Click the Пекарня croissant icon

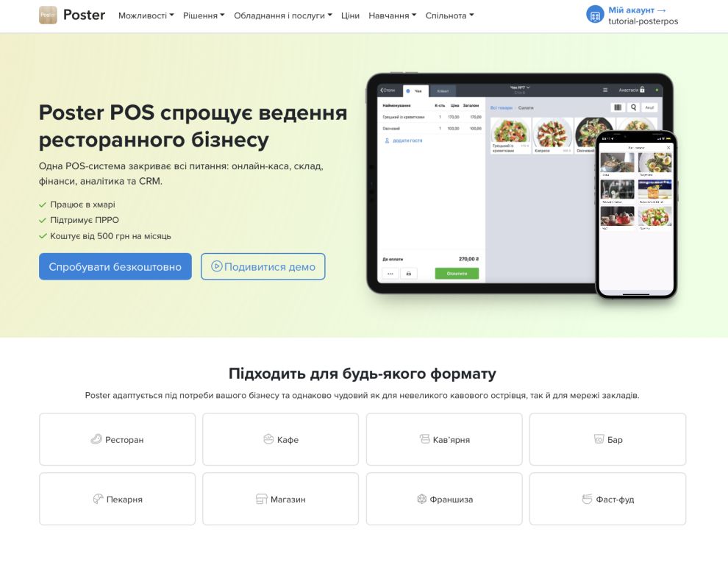tap(98, 499)
